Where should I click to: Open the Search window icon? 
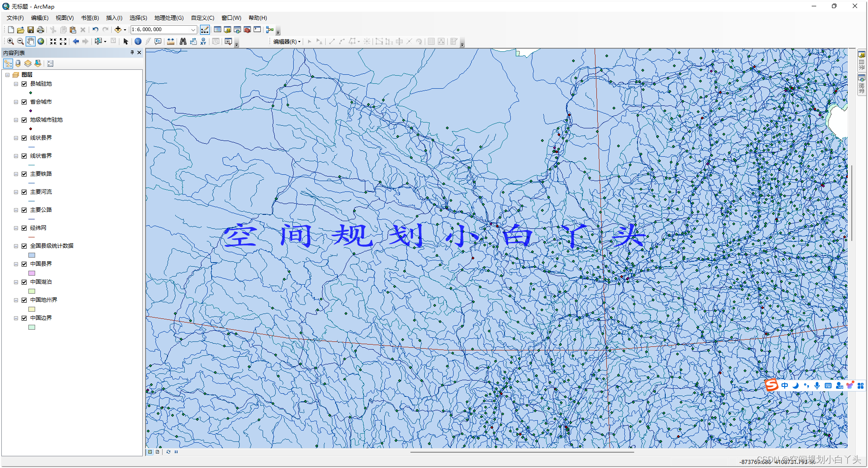coord(237,30)
